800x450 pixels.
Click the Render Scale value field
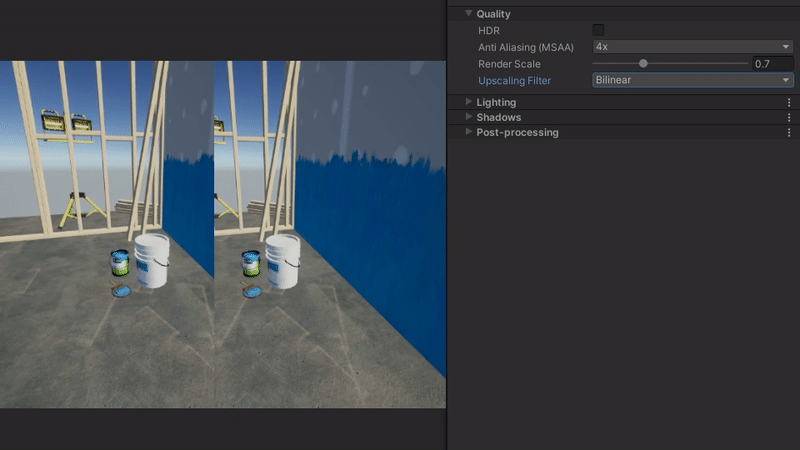(772, 64)
